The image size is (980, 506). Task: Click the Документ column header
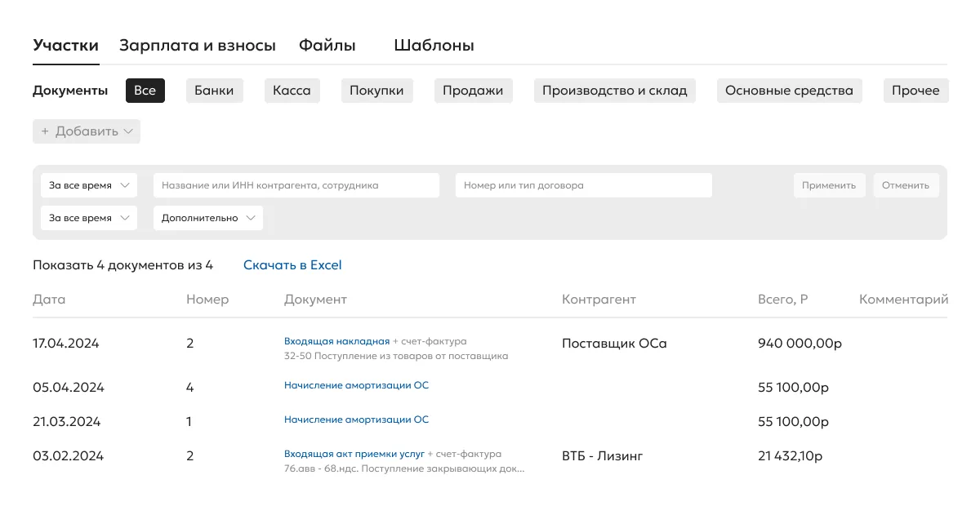tap(315, 300)
